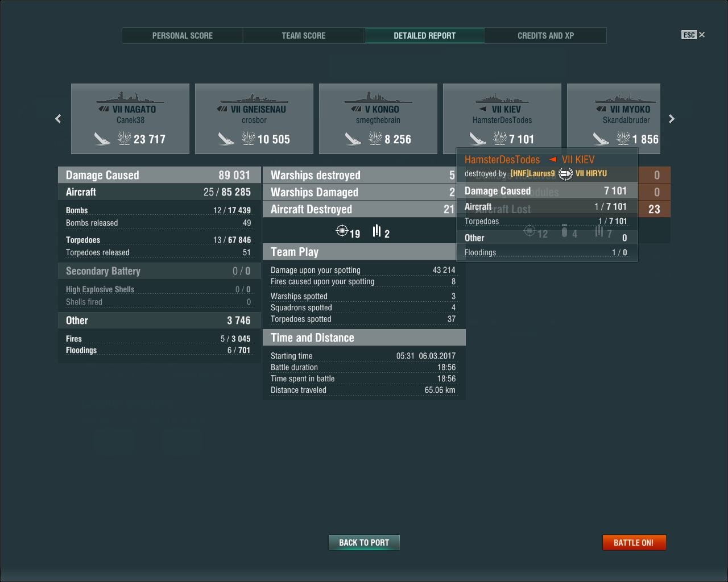Click the sunk ship icon on Gneisenau card
Image resolution: width=728 pixels, height=582 pixels.
click(x=226, y=138)
